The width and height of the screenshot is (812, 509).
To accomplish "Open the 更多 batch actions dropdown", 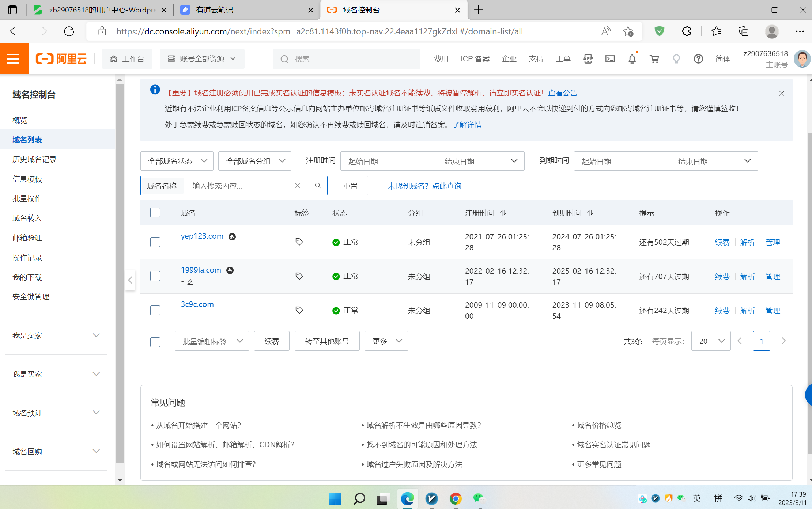I will pos(386,341).
